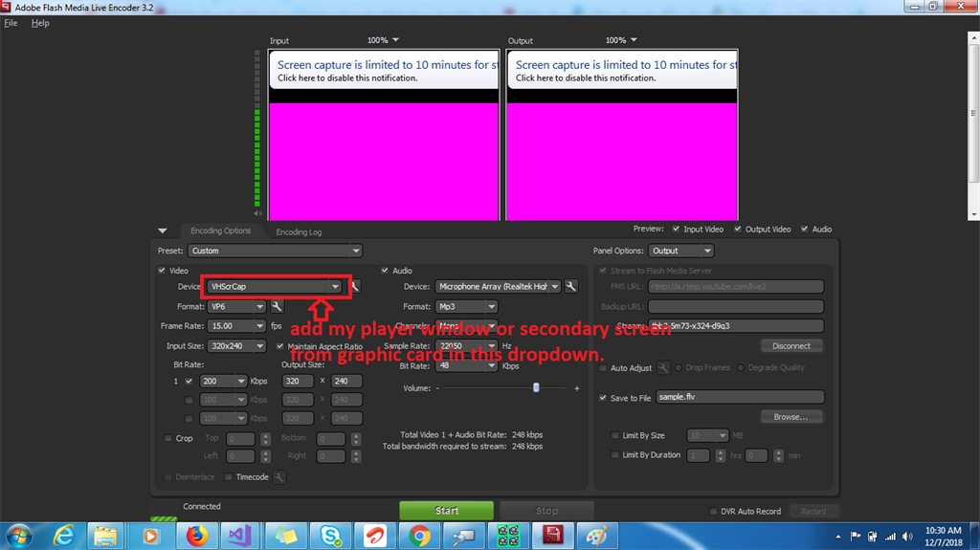This screenshot has height=550, width=980.
Task: Click the input notification disable message
Action: [x=347, y=78]
